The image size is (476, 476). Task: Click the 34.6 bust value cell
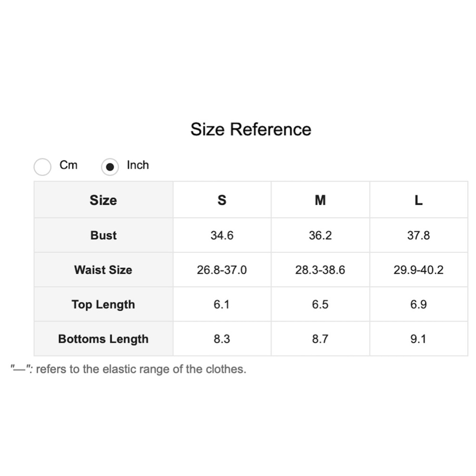tap(222, 236)
